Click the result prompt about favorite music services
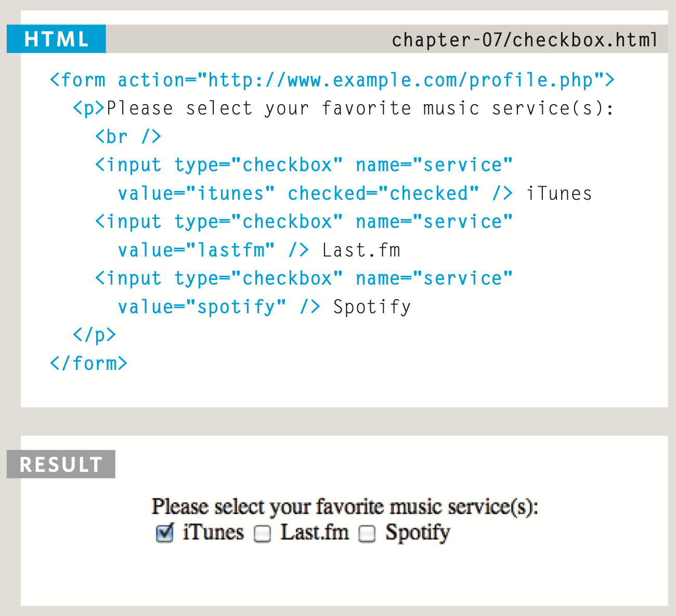676x616 pixels. coord(345,507)
